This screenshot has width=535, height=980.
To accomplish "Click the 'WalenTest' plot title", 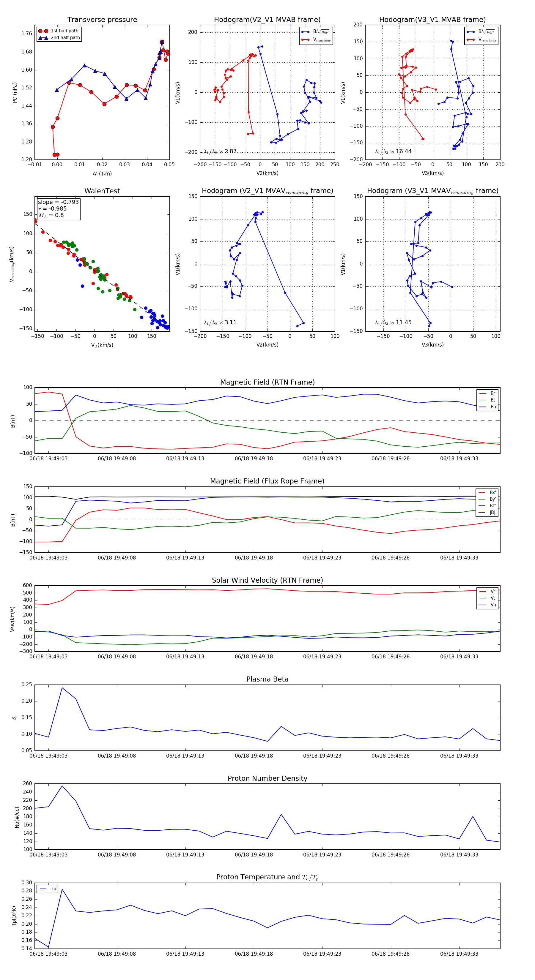I will 102,191.
